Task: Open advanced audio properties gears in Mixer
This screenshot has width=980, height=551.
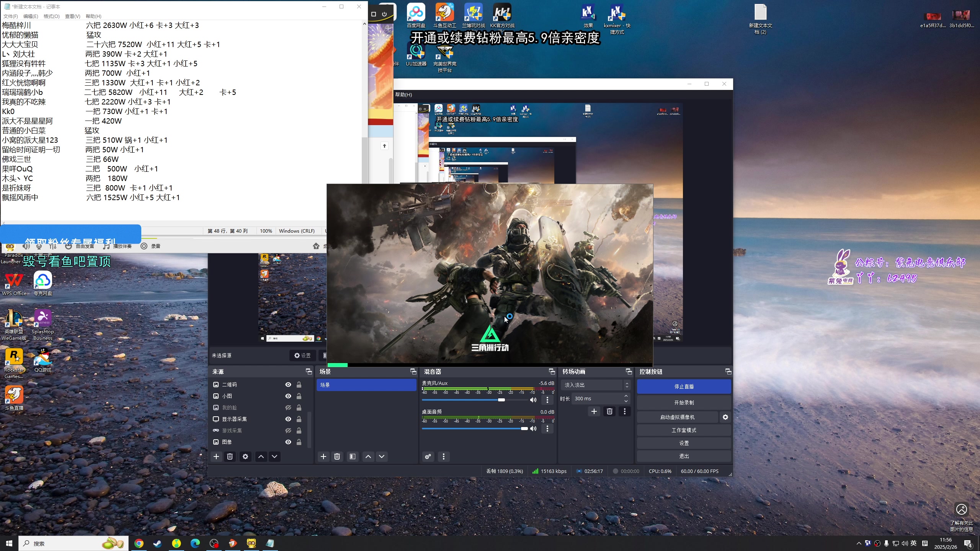Action: tap(428, 456)
